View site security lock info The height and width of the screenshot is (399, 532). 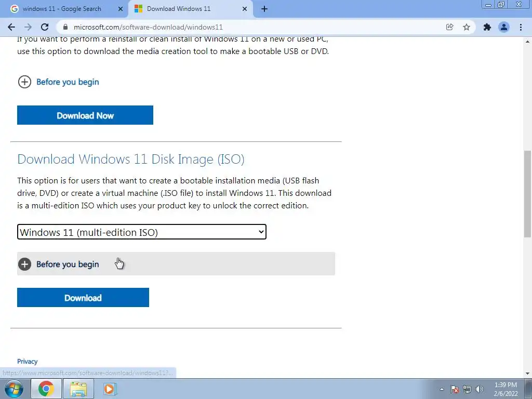(66, 27)
